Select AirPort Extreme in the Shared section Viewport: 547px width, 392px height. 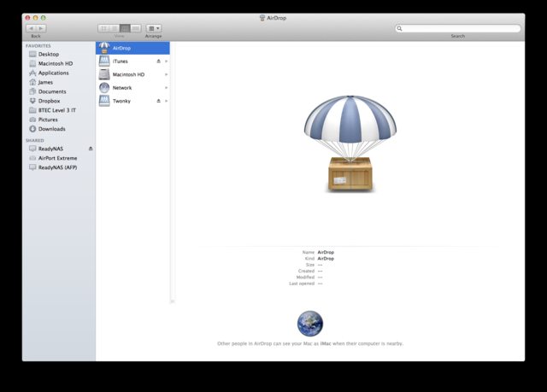[59, 158]
